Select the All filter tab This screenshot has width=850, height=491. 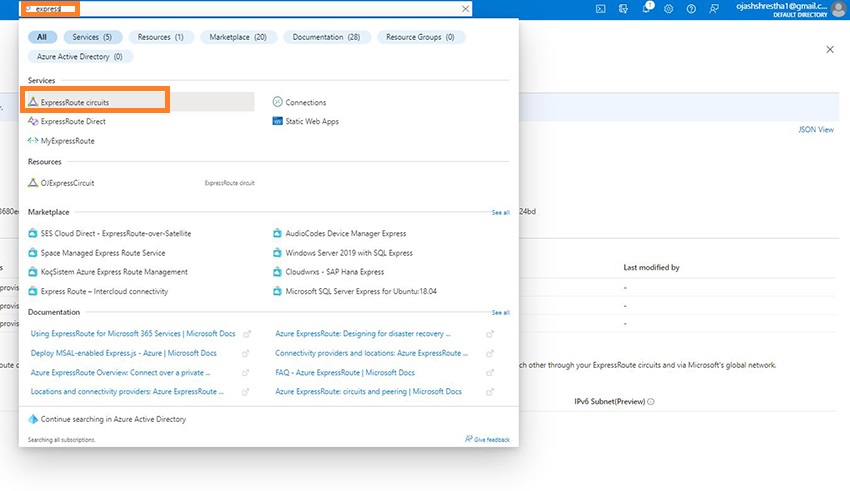42,37
